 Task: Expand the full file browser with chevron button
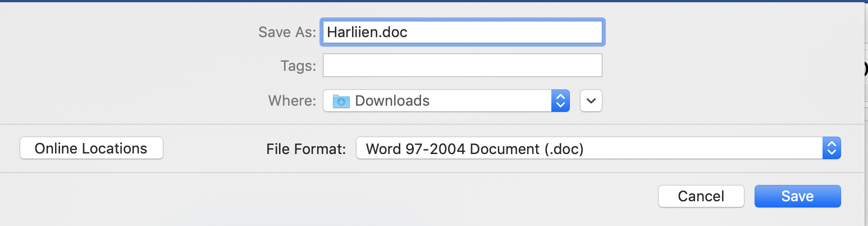591,101
